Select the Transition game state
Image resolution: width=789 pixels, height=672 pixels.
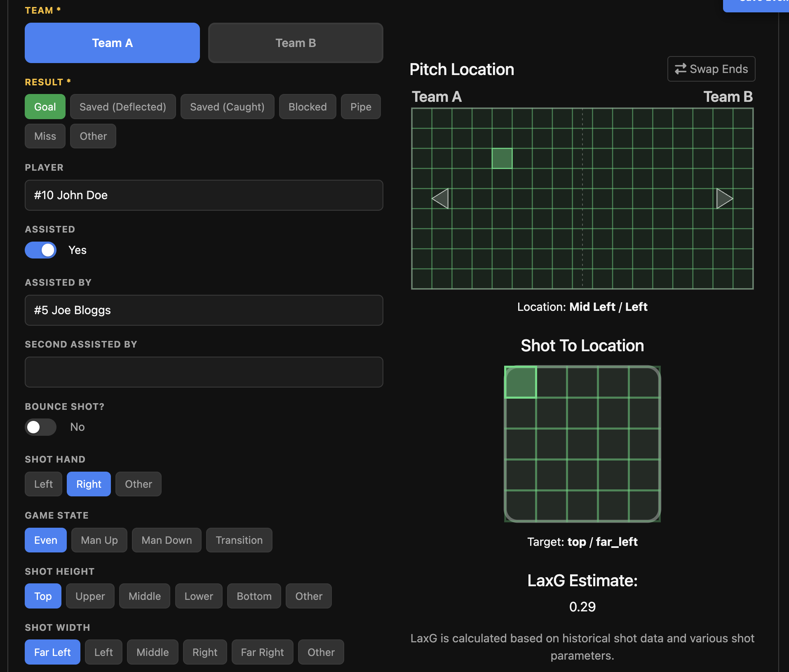239,540
